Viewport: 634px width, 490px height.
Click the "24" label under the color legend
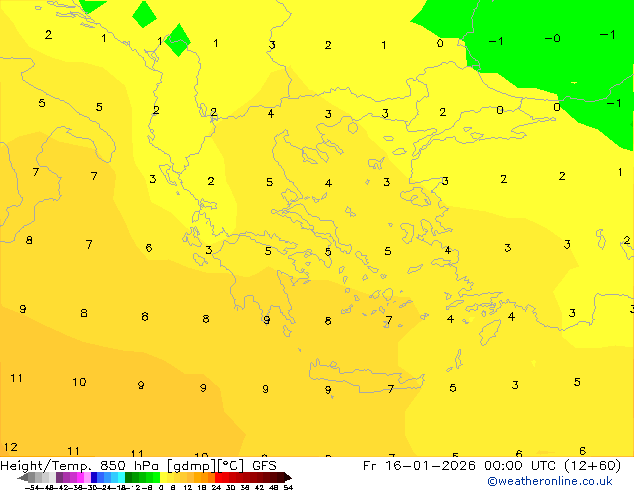pyautogui.click(x=216, y=487)
